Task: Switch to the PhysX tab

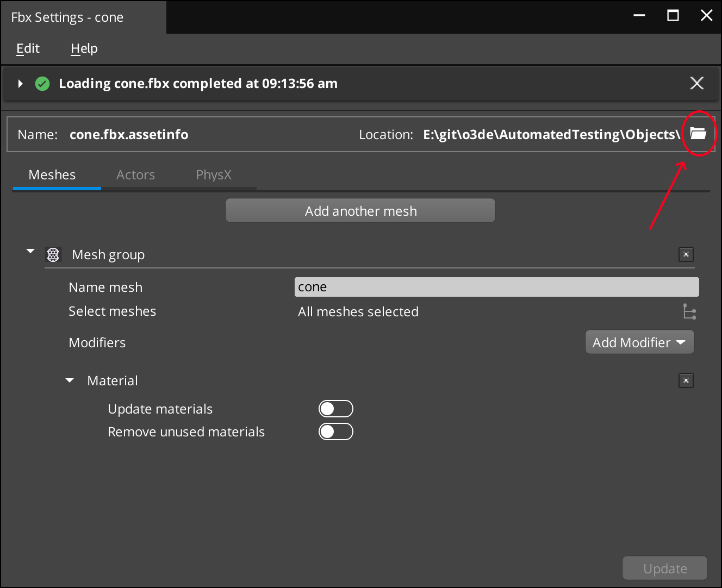Action: (x=214, y=175)
